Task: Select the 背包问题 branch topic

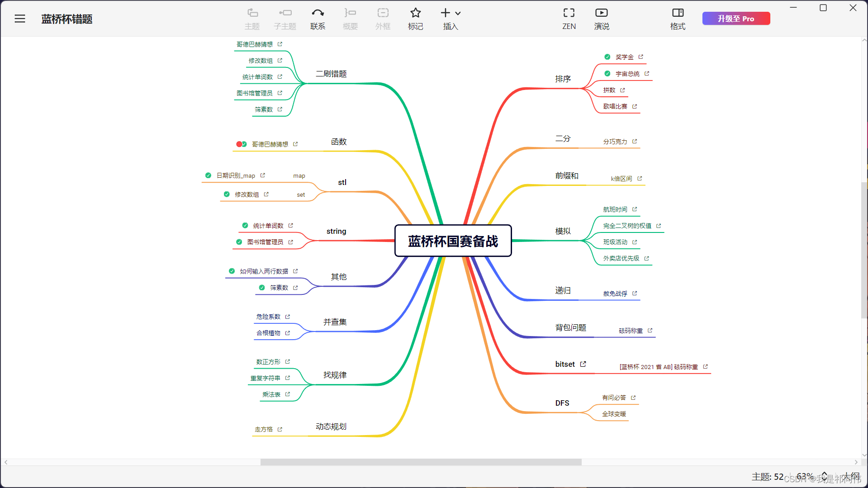Action: pyautogui.click(x=571, y=327)
